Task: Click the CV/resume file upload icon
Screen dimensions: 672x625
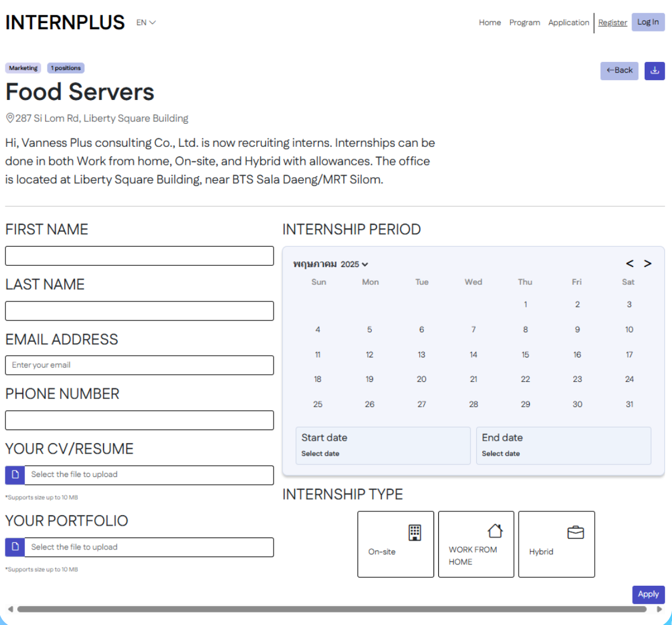Action: click(x=15, y=475)
